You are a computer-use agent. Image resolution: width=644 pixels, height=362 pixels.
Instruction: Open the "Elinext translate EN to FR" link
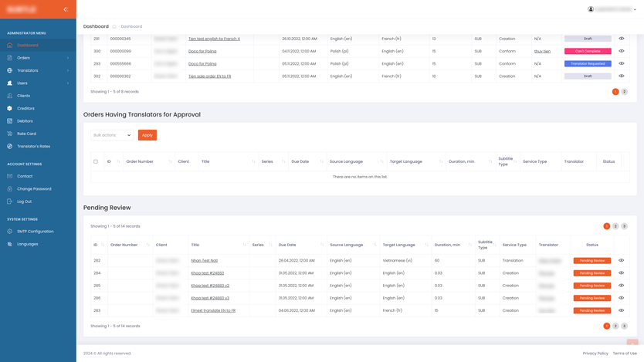coord(213,310)
